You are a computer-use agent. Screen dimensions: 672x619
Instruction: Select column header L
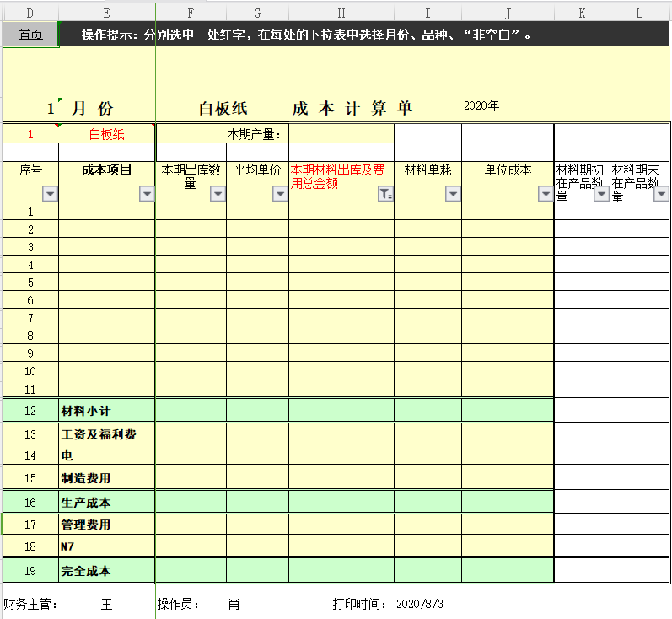(639, 13)
